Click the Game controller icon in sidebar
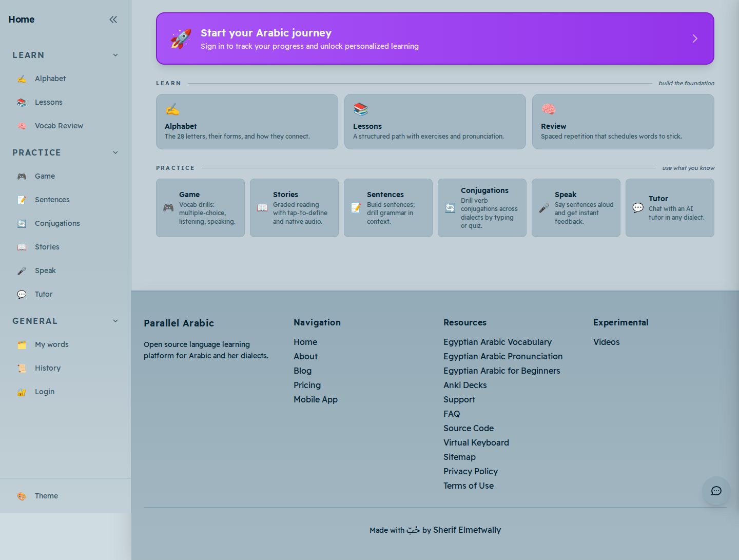This screenshot has height=560, width=739. pyautogui.click(x=22, y=176)
